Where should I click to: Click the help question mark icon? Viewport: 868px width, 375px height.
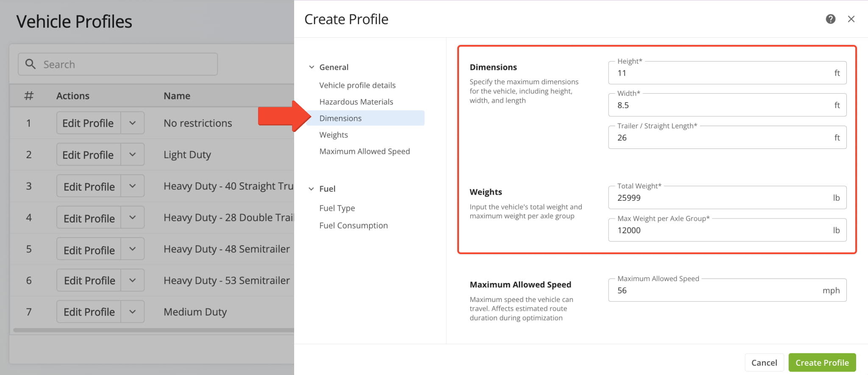coord(830,19)
